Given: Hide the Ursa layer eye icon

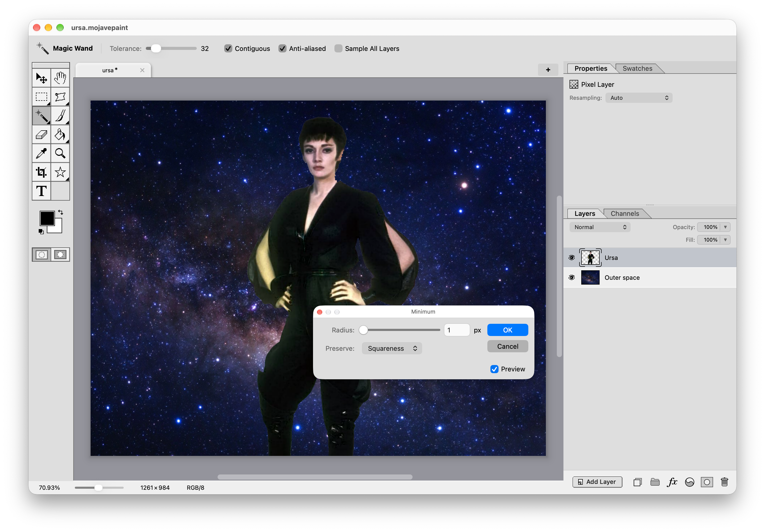Looking at the screenshot, I should click(572, 258).
